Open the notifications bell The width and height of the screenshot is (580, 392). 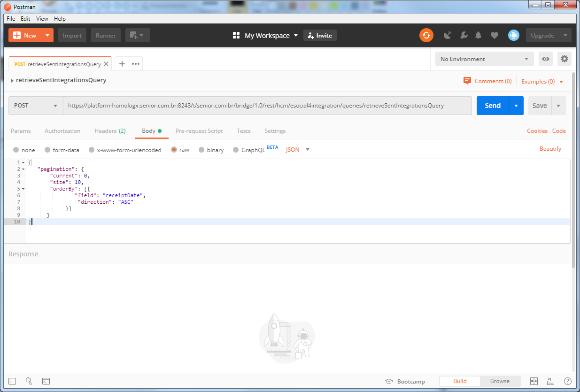pyautogui.click(x=479, y=35)
